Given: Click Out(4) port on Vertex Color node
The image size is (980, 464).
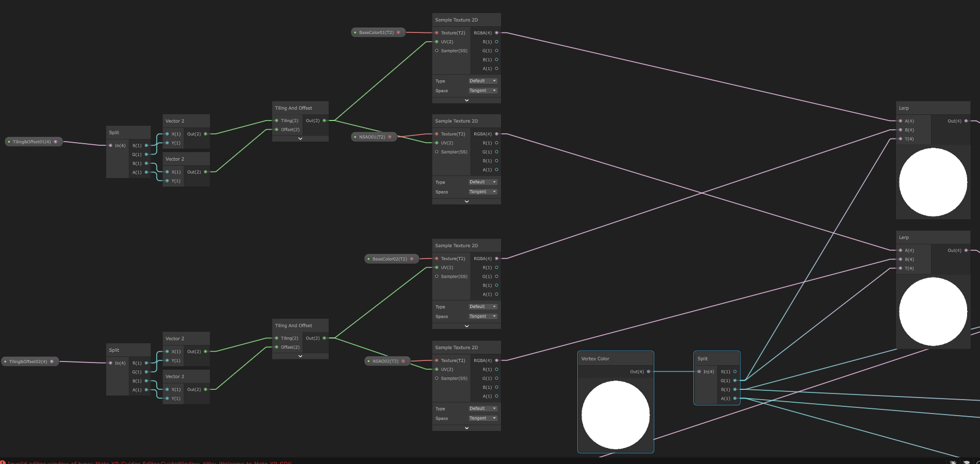Looking at the screenshot, I should (x=649, y=371).
